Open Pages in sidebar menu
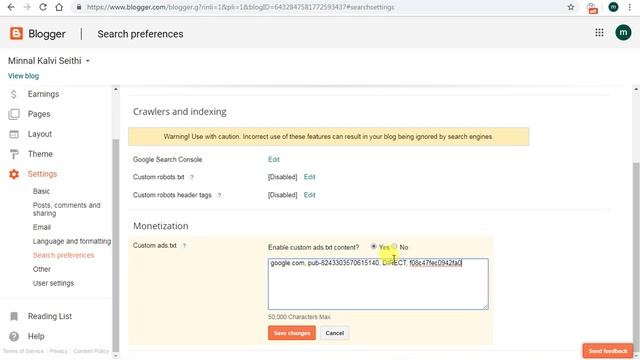This screenshot has width=640, height=360. (x=39, y=114)
